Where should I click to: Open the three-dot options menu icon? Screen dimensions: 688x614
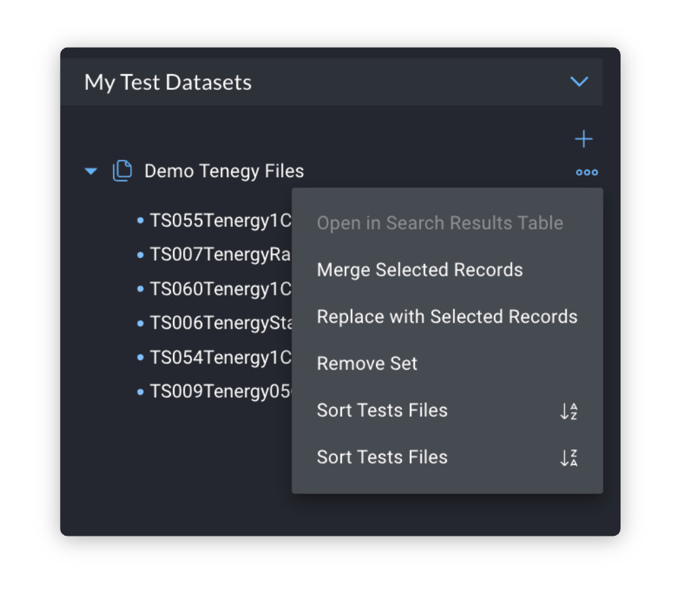click(587, 172)
